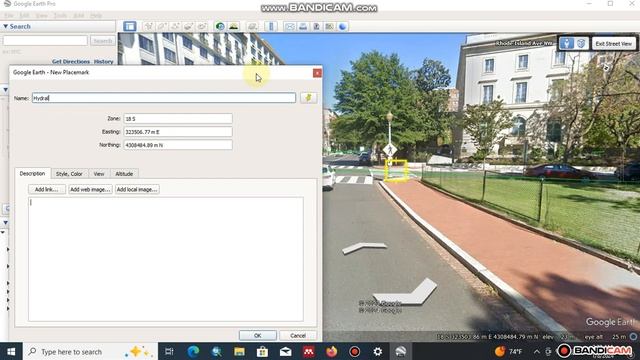Viewport: 640px width, 360px height.
Task: Click the History link
Action: pyautogui.click(x=104, y=62)
